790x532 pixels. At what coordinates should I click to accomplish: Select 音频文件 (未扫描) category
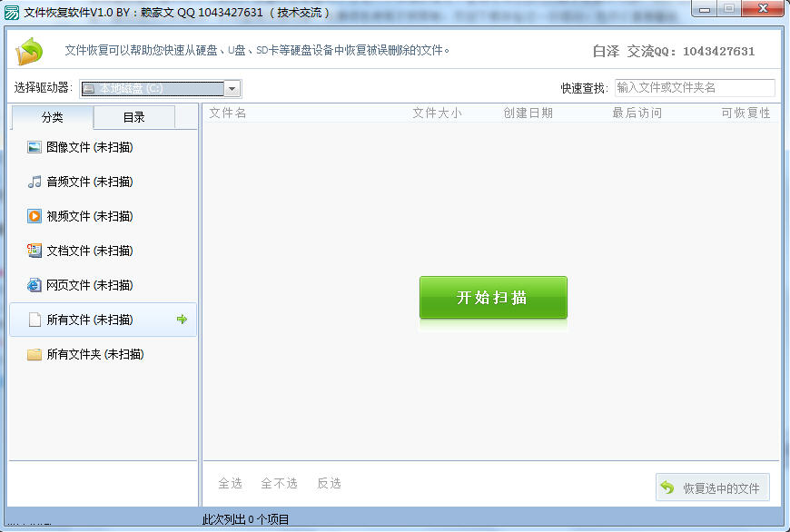103,182
